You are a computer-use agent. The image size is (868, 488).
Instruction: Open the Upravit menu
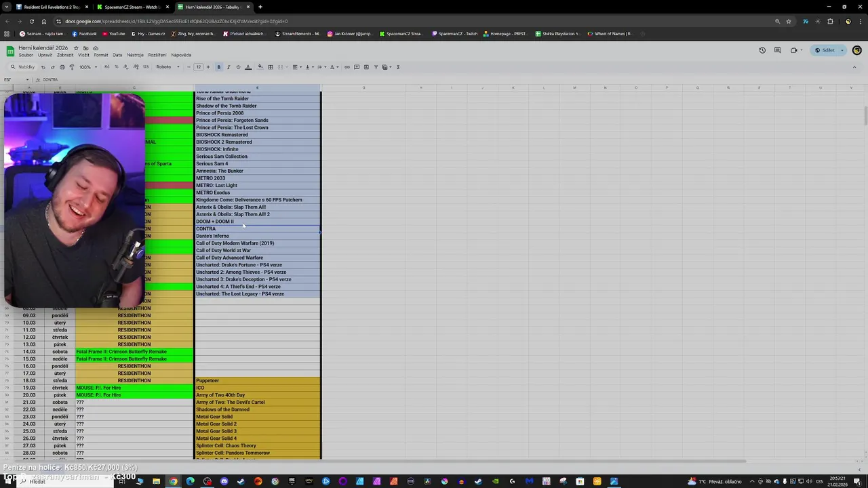point(45,55)
